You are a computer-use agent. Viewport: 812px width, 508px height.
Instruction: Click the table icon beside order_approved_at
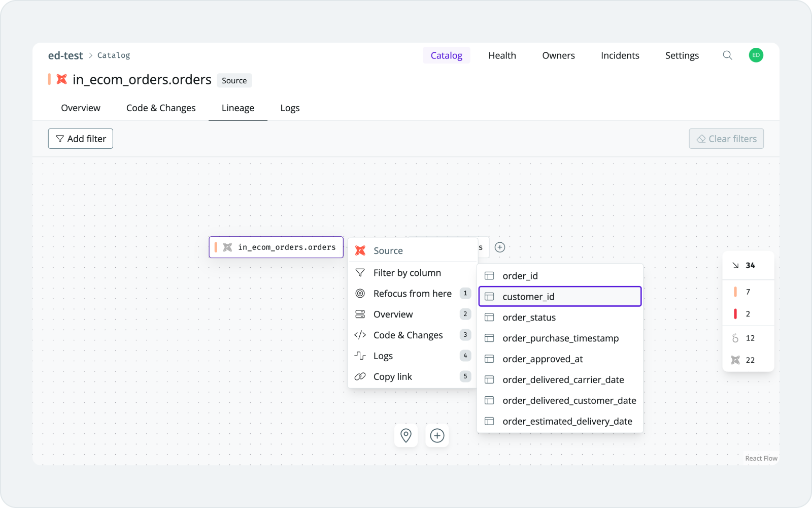[489, 359]
